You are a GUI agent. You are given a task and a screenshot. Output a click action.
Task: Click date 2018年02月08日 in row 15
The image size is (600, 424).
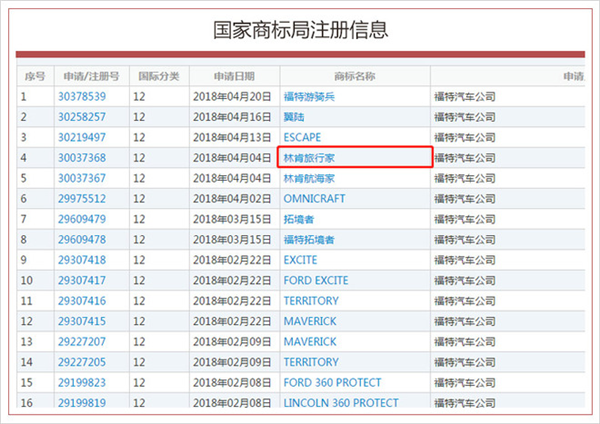[232, 382]
